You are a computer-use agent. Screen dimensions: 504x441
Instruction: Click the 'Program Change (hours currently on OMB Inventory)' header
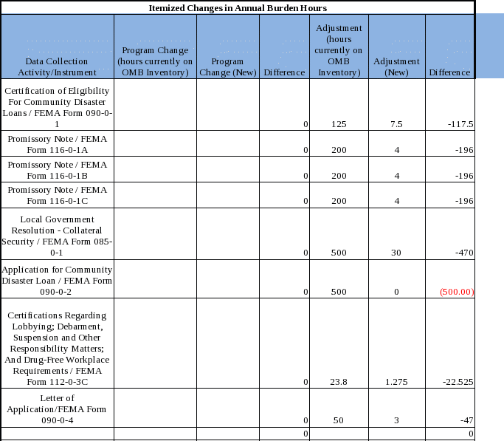[x=155, y=47]
